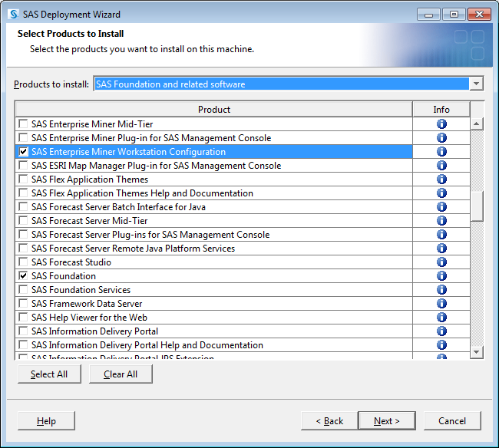Check Flex Application Themes Help and Documentation
The width and height of the screenshot is (499, 448).
coord(23,193)
